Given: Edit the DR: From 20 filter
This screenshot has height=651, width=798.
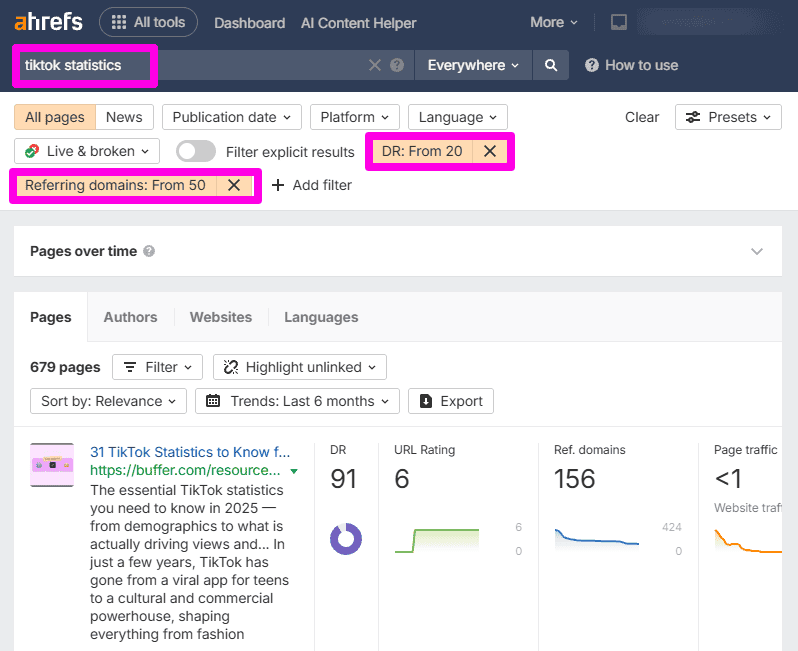Looking at the screenshot, I should coord(422,151).
